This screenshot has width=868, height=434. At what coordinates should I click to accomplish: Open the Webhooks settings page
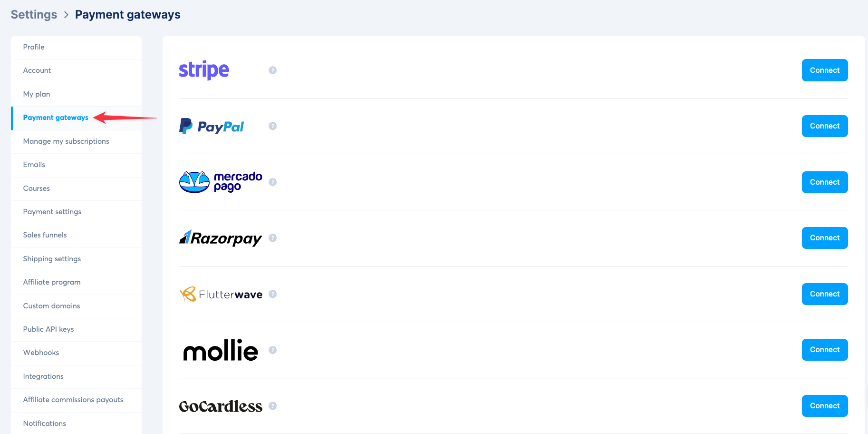(41, 353)
